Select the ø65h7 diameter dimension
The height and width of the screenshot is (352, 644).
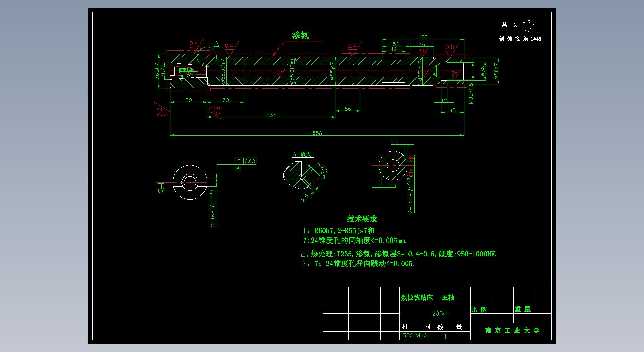coord(157,71)
